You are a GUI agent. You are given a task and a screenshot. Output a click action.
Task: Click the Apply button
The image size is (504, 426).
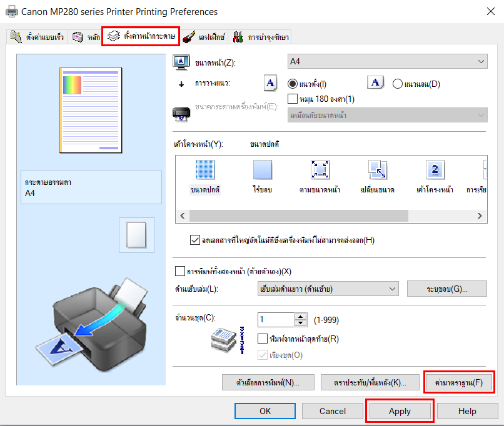[400, 411]
